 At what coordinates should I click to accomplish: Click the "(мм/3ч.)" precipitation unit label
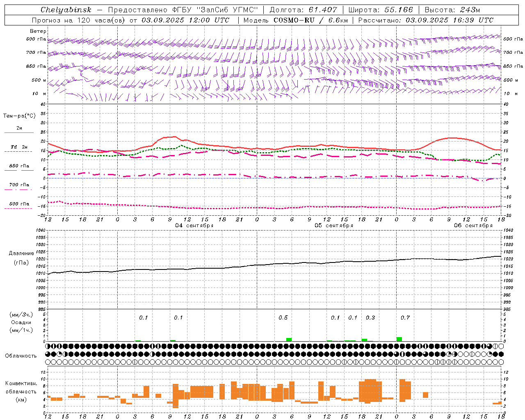pyautogui.click(x=21, y=315)
